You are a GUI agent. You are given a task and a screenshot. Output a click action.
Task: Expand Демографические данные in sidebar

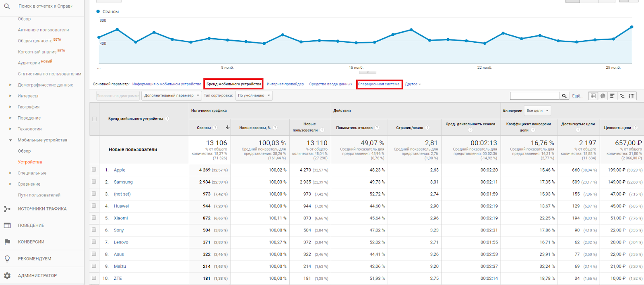pyautogui.click(x=10, y=85)
